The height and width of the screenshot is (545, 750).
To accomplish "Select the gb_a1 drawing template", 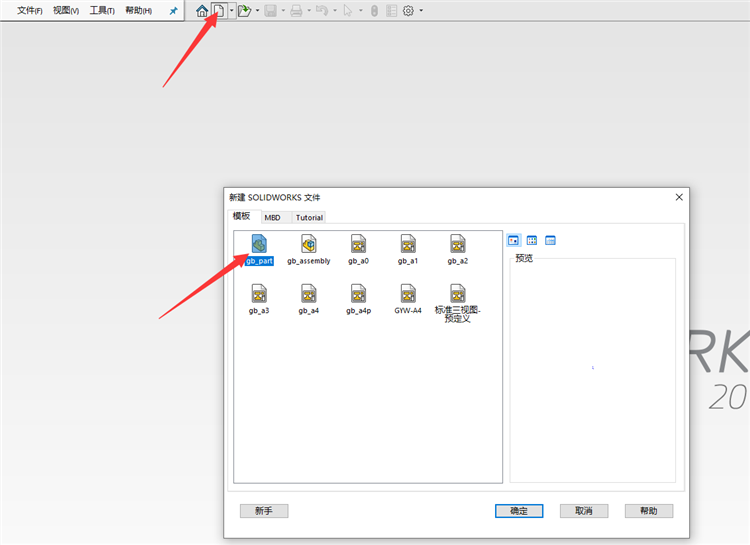I will [408, 249].
